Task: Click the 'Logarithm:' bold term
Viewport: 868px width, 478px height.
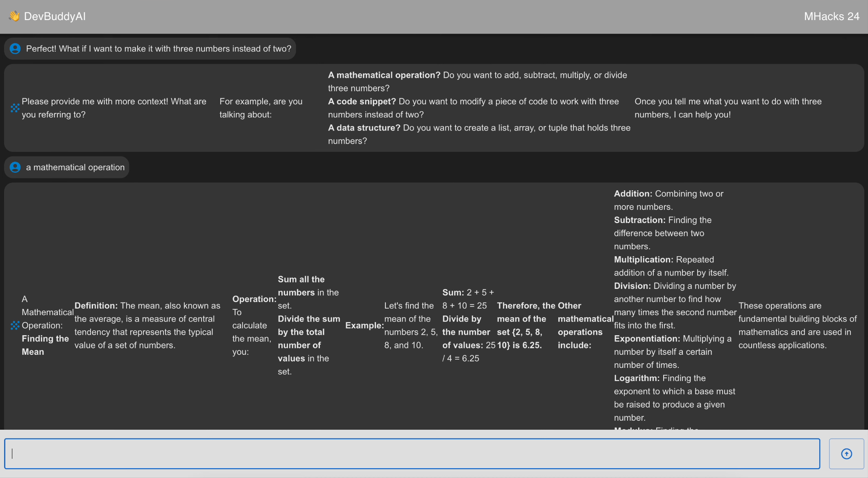Action: (x=637, y=378)
